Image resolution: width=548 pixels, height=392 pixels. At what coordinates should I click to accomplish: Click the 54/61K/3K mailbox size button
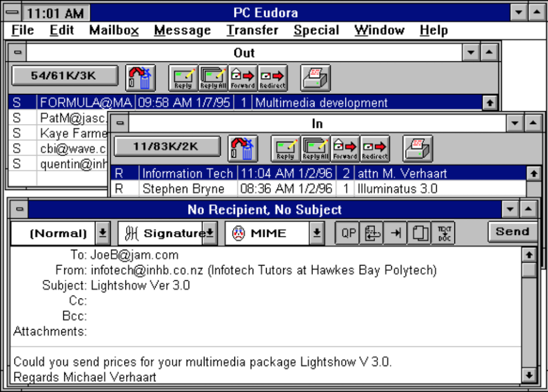click(x=65, y=75)
